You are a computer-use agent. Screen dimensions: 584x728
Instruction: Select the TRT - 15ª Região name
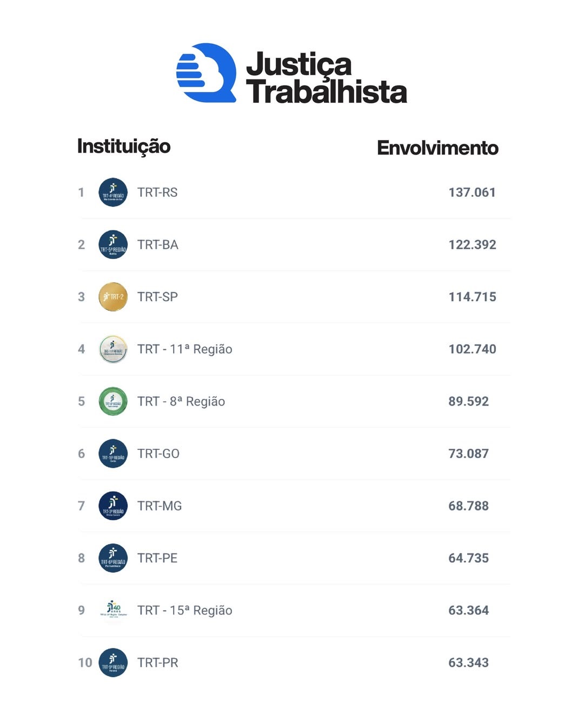(x=184, y=611)
